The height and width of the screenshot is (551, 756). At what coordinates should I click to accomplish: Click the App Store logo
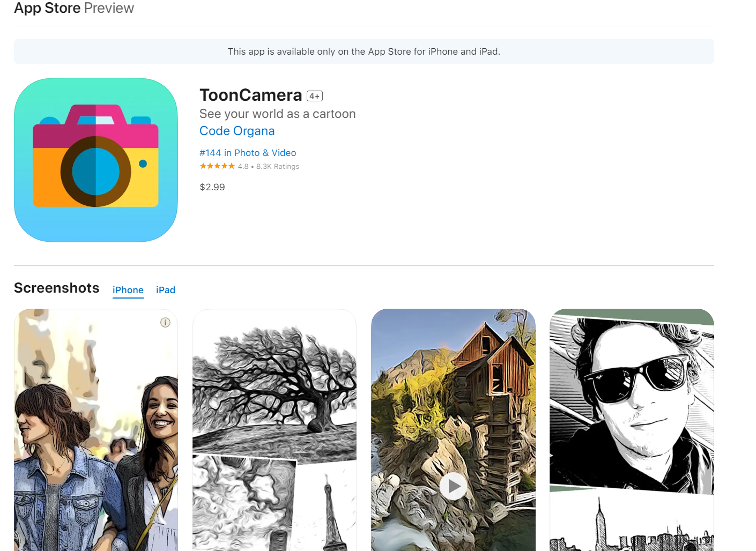point(47,8)
